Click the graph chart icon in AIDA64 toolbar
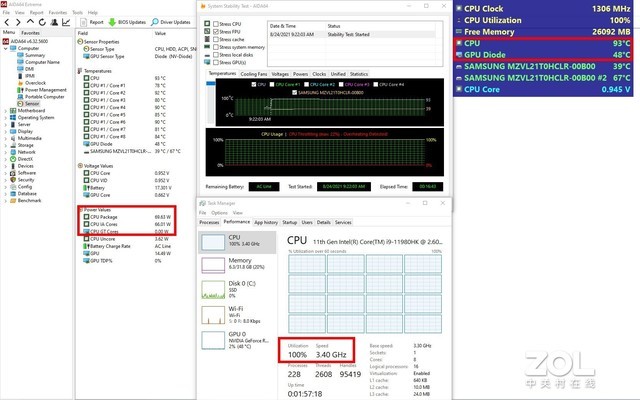 [x=66, y=22]
